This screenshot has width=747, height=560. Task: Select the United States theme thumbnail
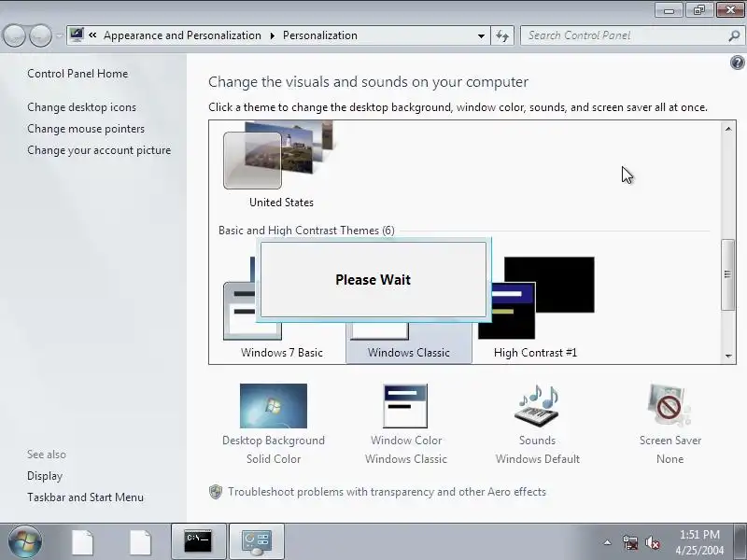[281, 155]
